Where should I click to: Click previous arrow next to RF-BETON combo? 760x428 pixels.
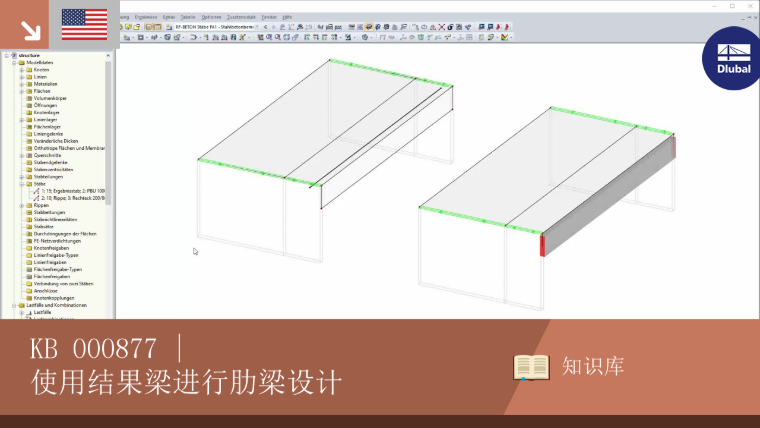[266, 27]
